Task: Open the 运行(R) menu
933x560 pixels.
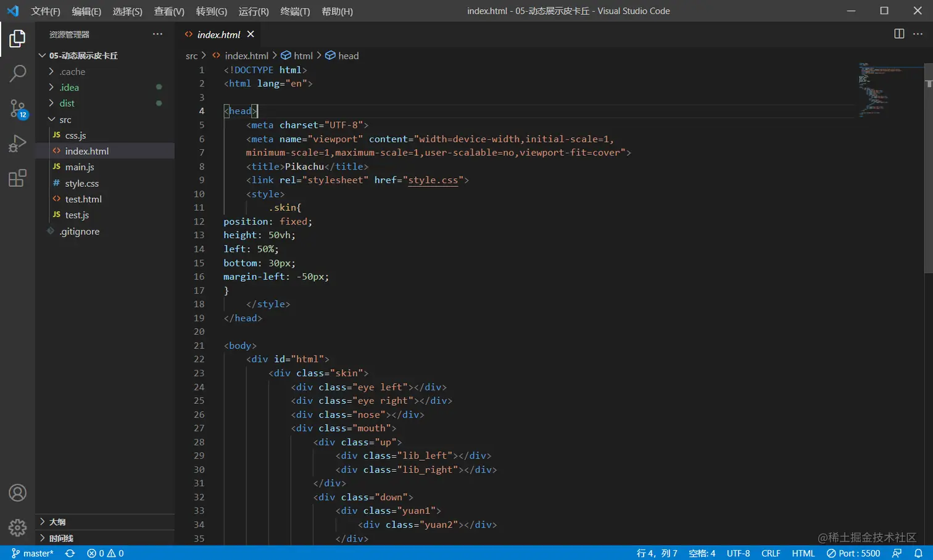Action: [x=254, y=11]
